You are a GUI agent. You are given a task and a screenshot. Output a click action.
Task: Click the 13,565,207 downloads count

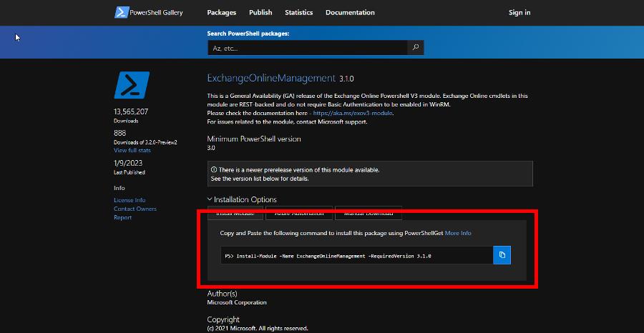click(x=131, y=111)
